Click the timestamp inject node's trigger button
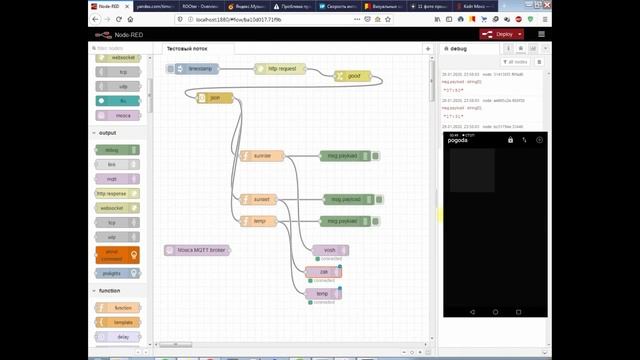 click(x=171, y=69)
